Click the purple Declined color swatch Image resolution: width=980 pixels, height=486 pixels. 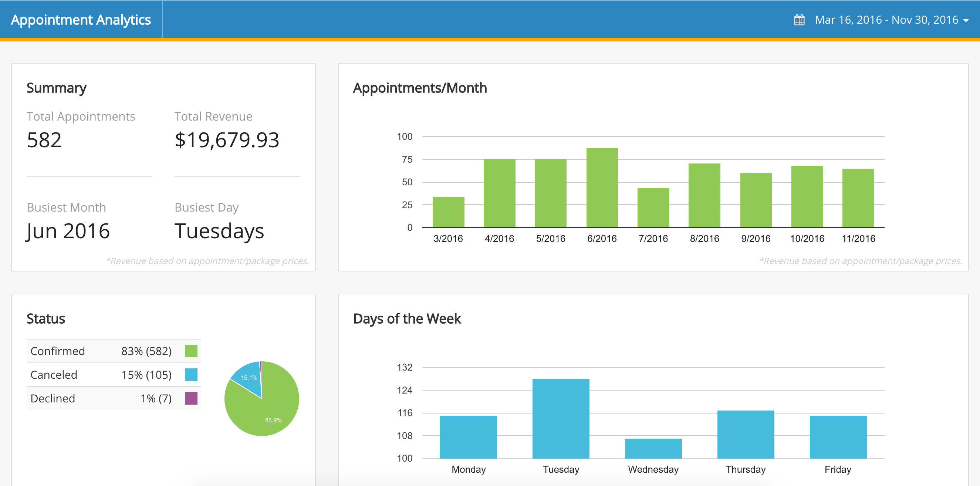(191, 398)
